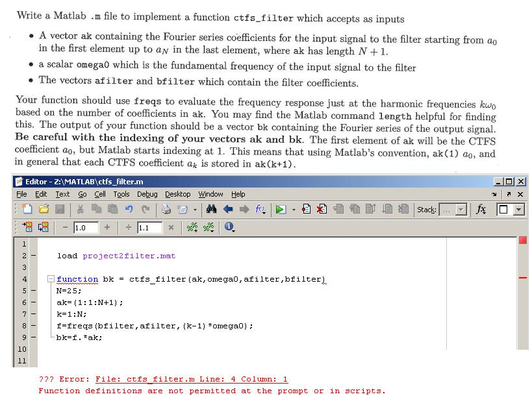Open the Stack dropdown
The height and width of the screenshot is (403, 532).
pyautogui.click(x=453, y=210)
